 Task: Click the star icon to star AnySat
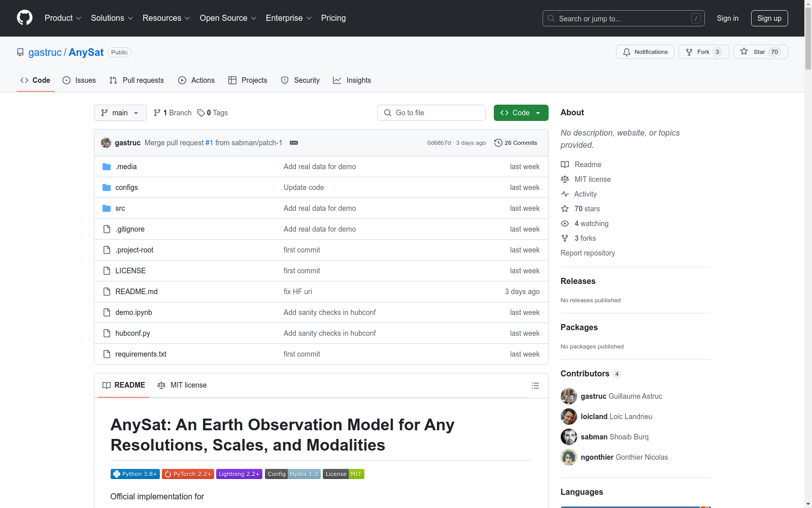744,51
